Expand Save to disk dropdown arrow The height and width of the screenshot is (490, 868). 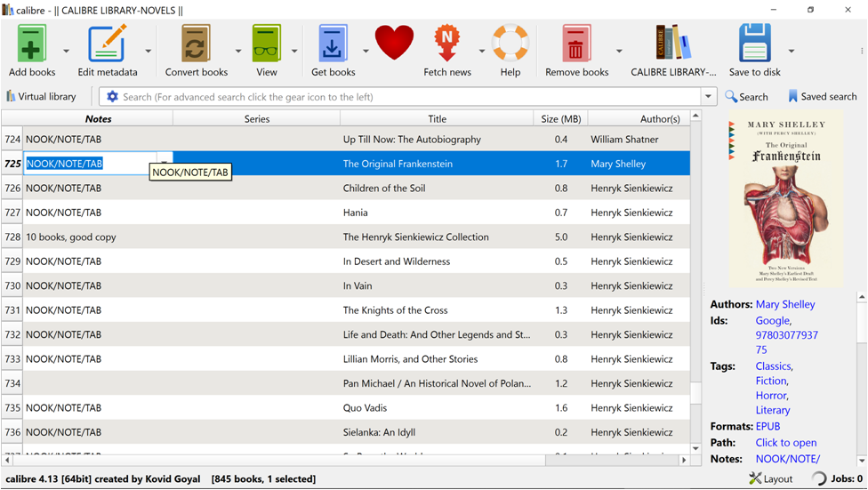792,51
